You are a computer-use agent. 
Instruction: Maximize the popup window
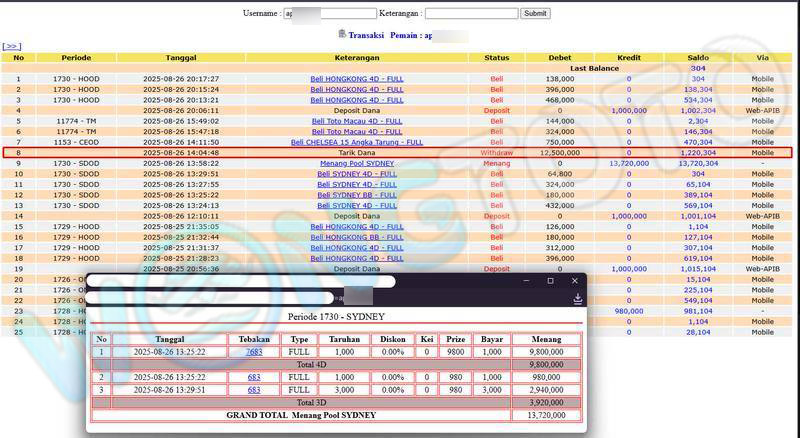550,281
